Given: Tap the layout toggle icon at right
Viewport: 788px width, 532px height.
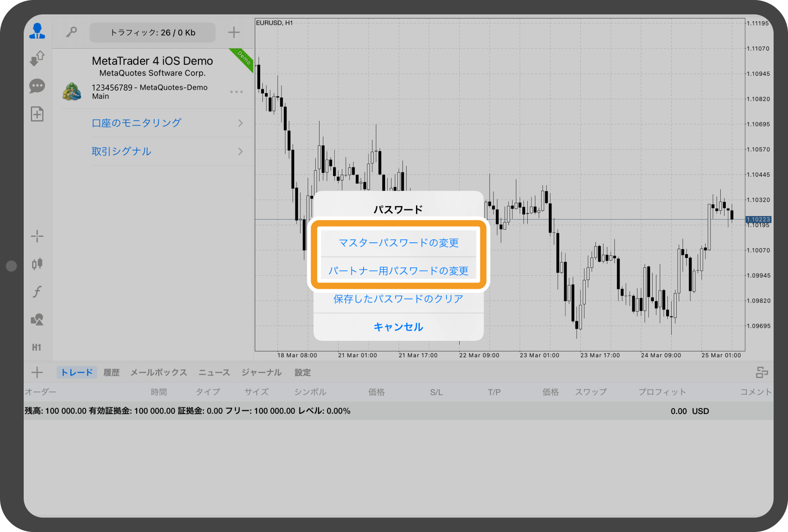Looking at the screenshot, I should point(762,373).
